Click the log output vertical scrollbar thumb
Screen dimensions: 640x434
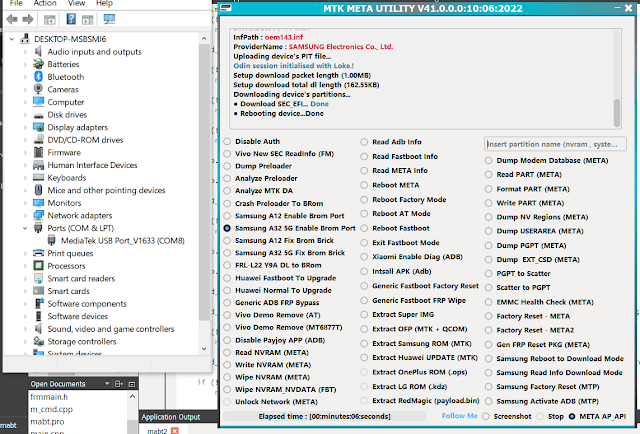pos(617,112)
